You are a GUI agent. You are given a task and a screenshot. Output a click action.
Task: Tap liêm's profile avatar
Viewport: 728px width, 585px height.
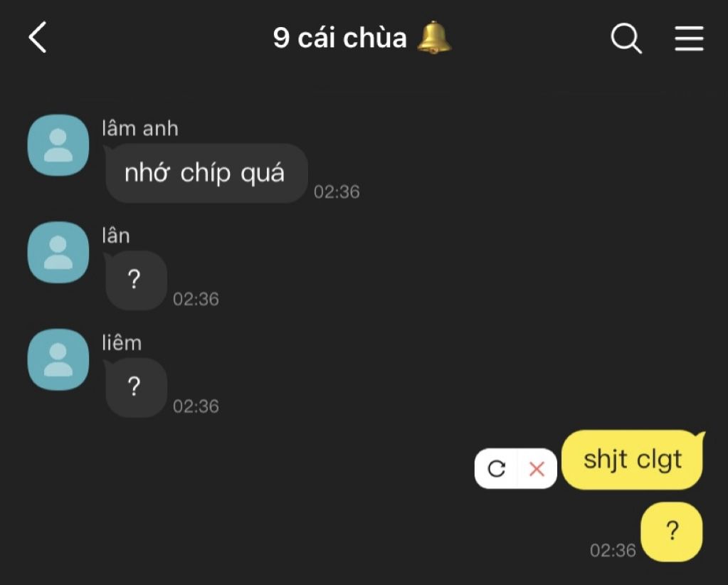pyautogui.click(x=58, y=360)
